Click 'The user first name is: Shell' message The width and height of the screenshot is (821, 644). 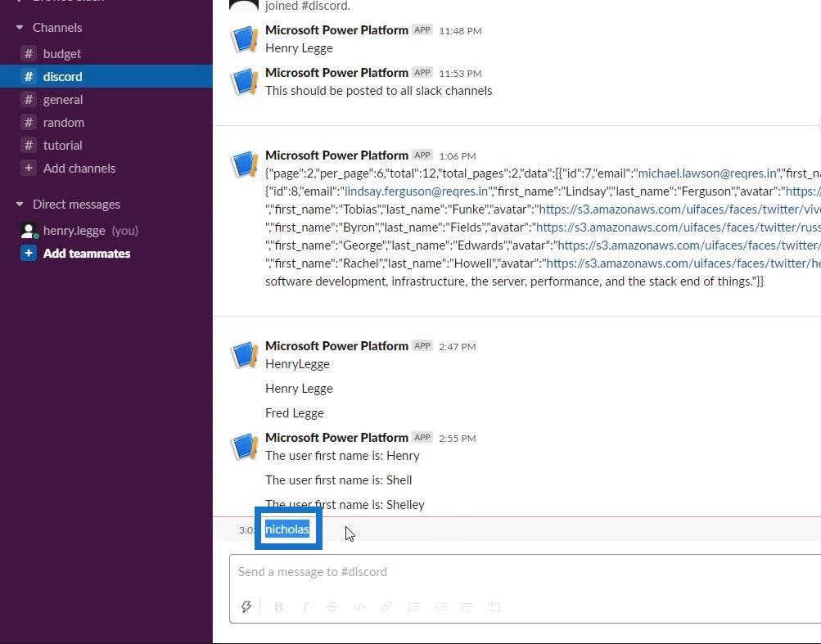tap(338, 480)
